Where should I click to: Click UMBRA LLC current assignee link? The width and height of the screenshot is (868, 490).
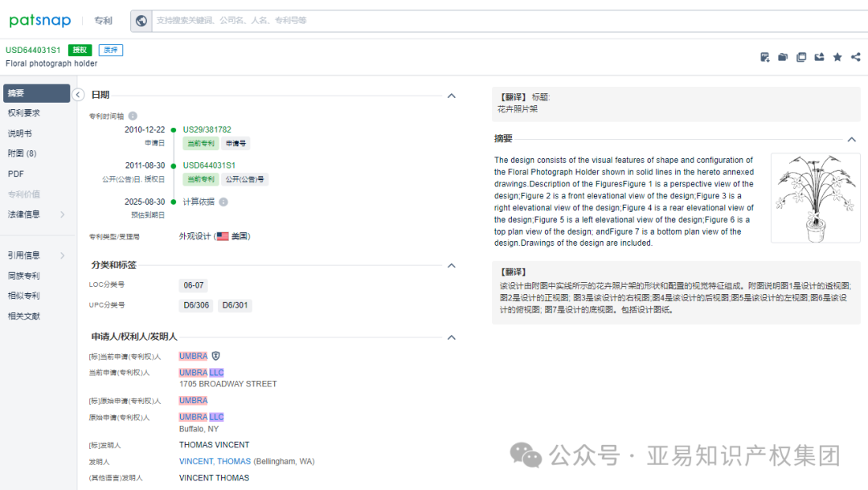(x=202, y=373)
